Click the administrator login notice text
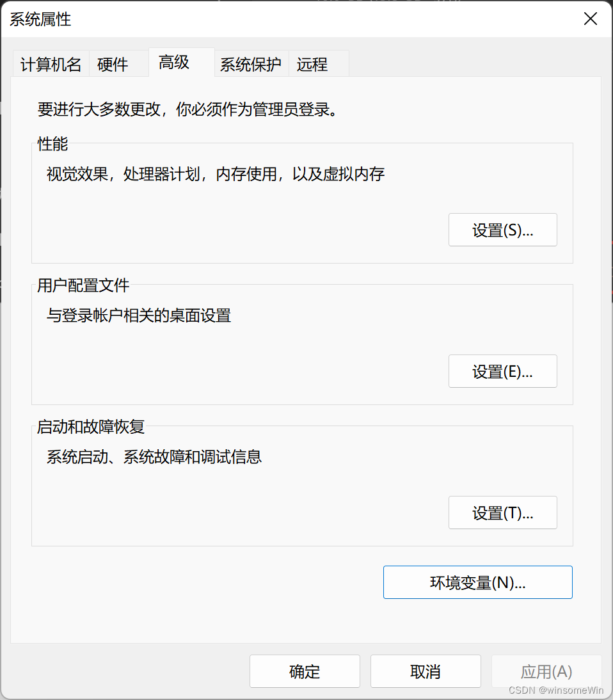Viewport: 613px width, 700px height. click(x=187, y=109)
